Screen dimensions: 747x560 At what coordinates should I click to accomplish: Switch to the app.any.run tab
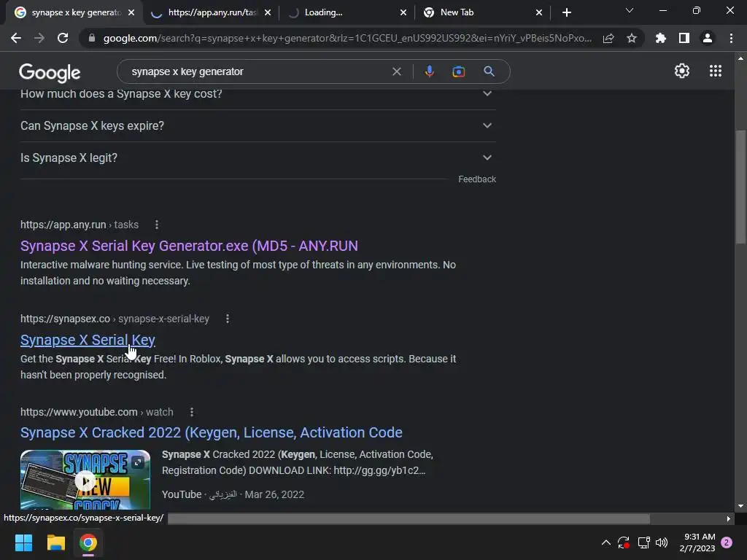coord(212,12)
